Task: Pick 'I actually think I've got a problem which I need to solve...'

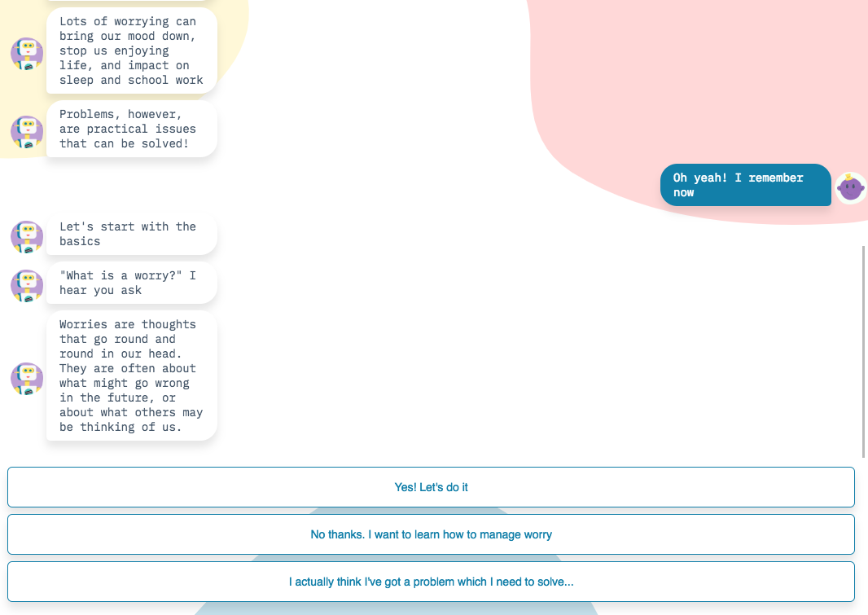Action: pos(431,582)
